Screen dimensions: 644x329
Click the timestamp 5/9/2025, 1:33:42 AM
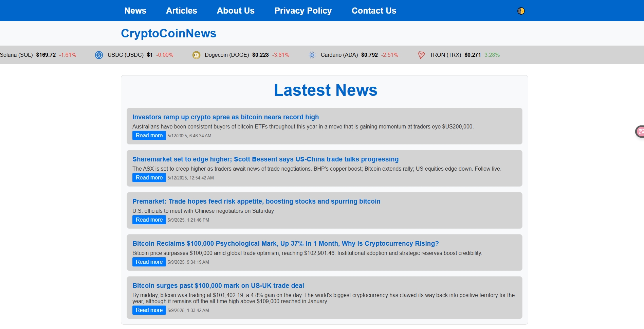coord(188,310)
